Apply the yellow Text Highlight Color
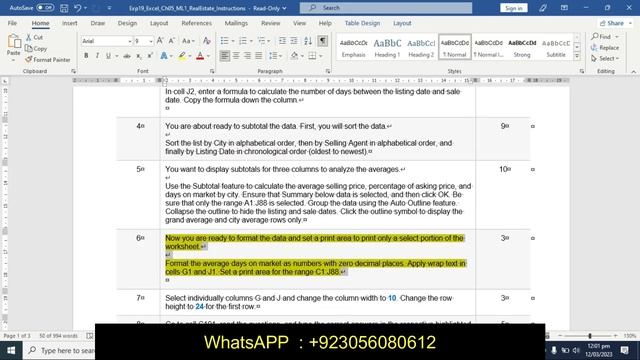This screenshot has width=640, height=360. pos(182,56)
